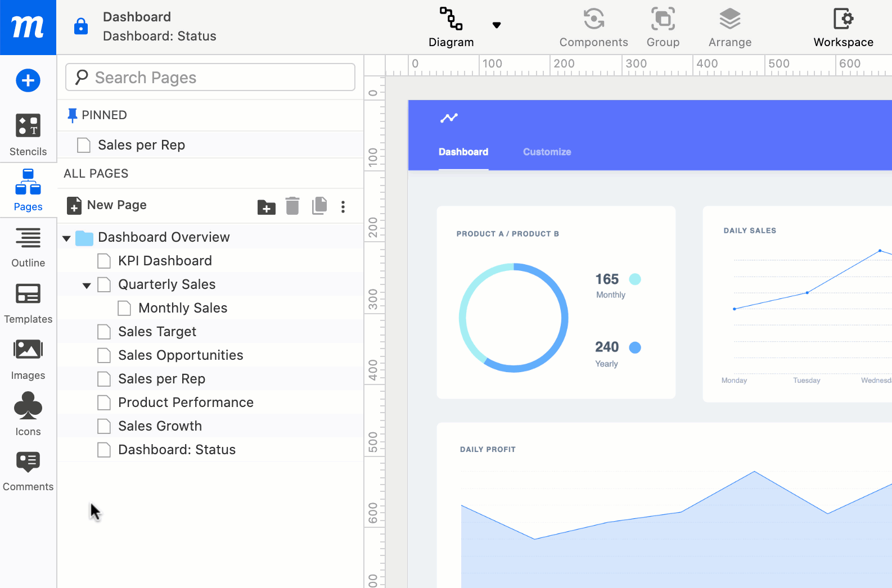
Task: Toggle the project lock icon
Action: tap(81, 26)
